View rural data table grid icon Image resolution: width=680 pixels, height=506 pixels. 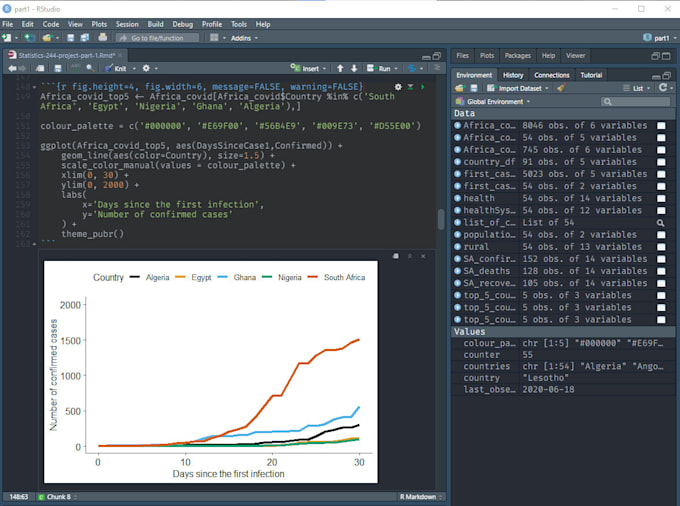click(661, 247)
